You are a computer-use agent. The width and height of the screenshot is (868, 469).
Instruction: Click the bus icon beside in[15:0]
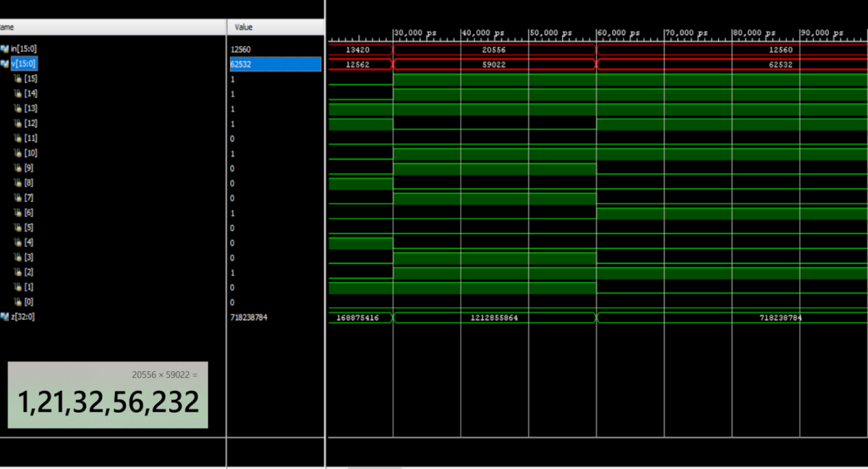pos(4,48)
